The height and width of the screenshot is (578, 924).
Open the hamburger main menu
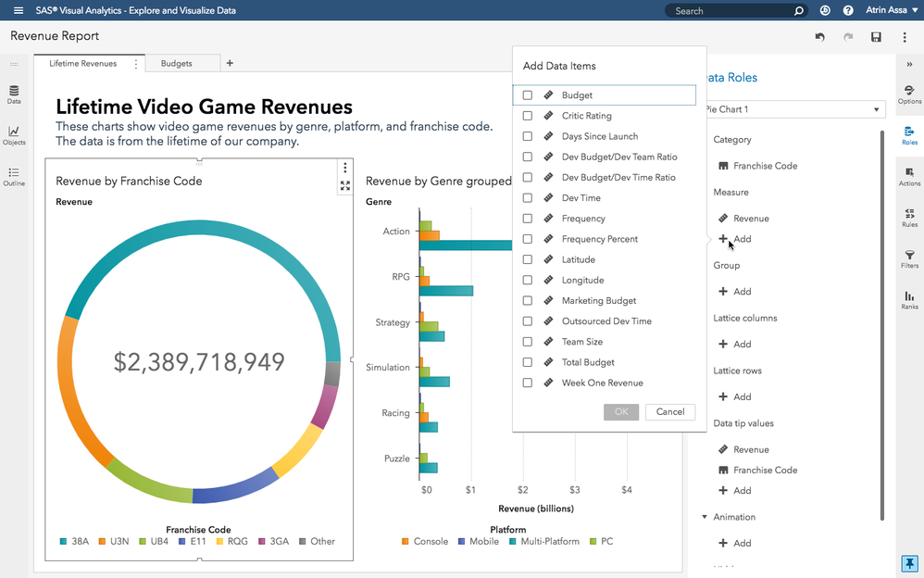[19, 11]
